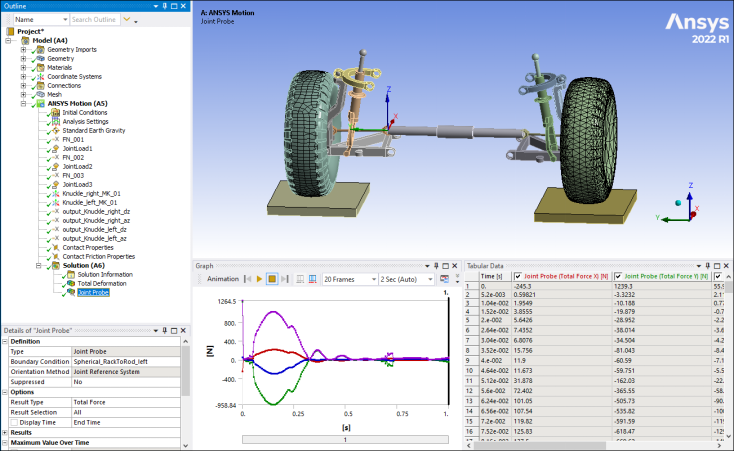Image resolution: width=734 pixels, height=452 pixels.
Task: Select Knuckle_right_MK_01 item
Action: pyautogui.click(x=91, y=194)
